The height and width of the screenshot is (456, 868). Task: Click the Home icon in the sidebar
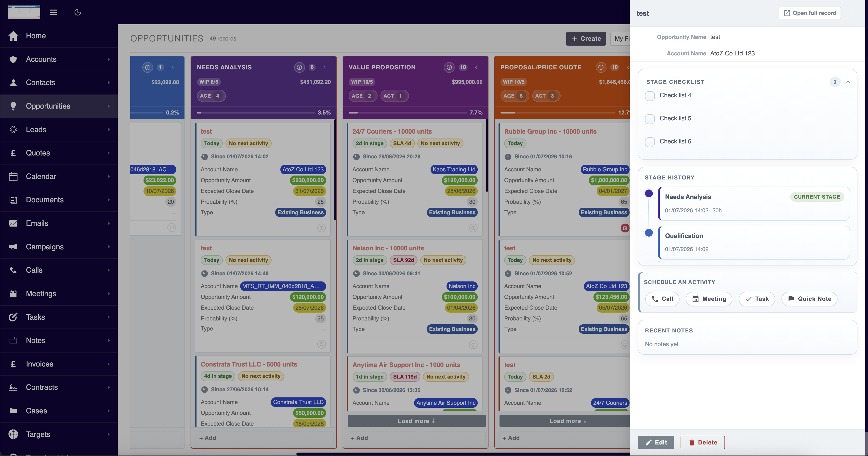13,36
